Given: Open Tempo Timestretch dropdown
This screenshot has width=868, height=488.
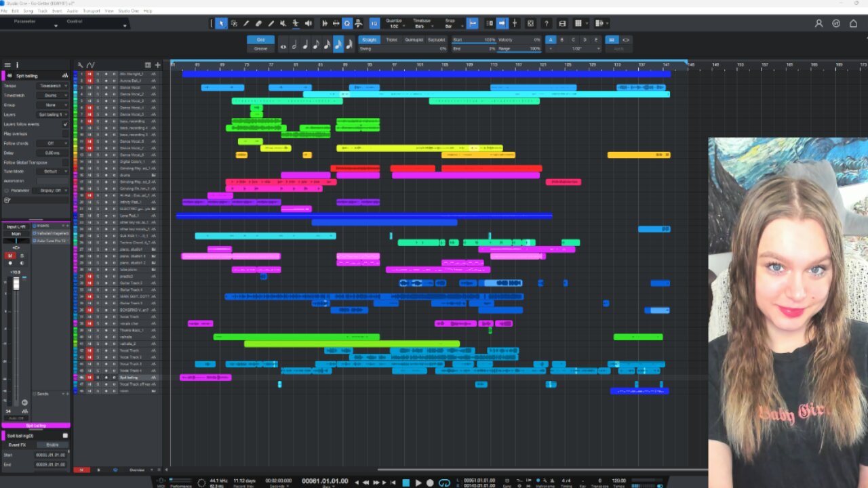Looking at the screenshot, I should pyautogui.click(x=53, y=86).
